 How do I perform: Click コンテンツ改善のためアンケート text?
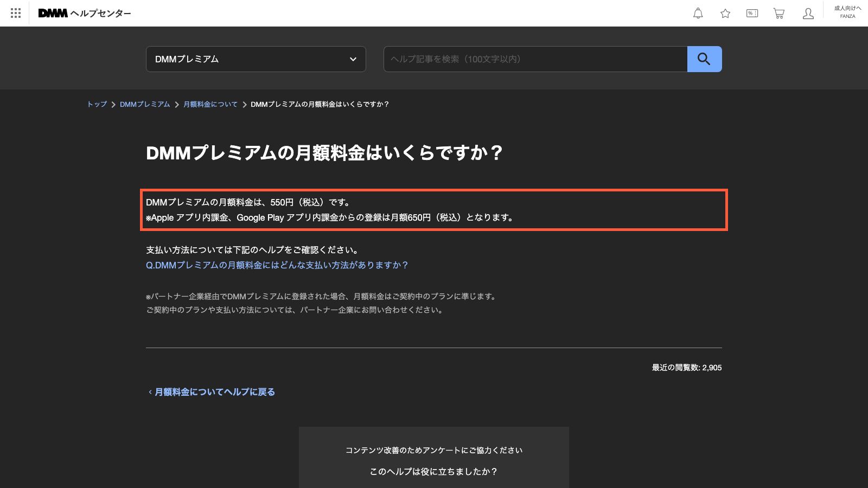(434, 451)
